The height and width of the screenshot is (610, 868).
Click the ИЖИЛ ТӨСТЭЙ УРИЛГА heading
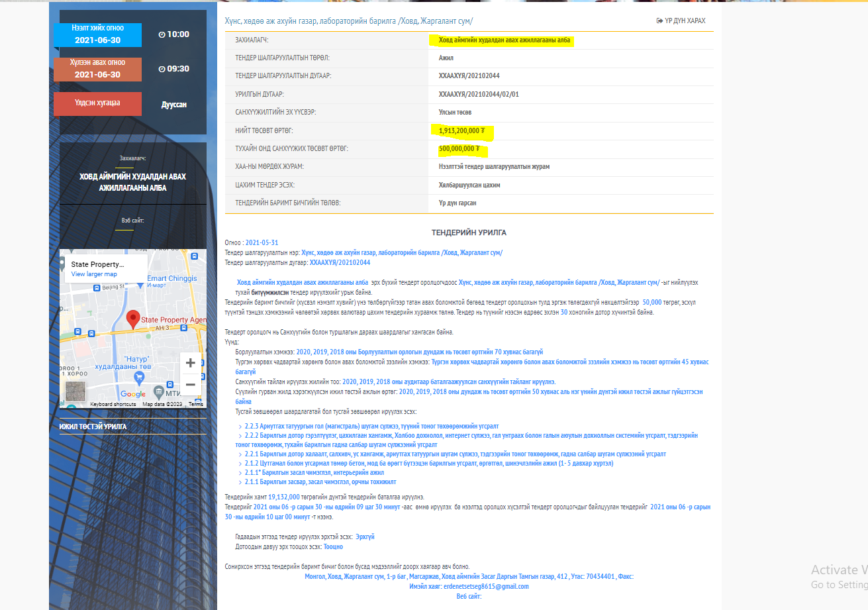tap(93, 427)
